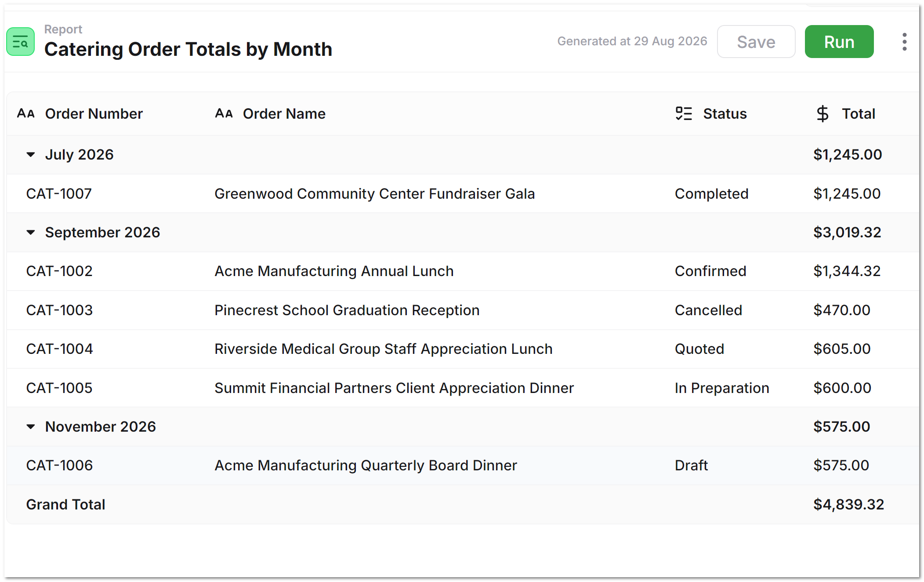Image resolution: width=924 pixels, height=582 pixels.
Task: Click the Completed status cell
Action: [x=711, y=193]
